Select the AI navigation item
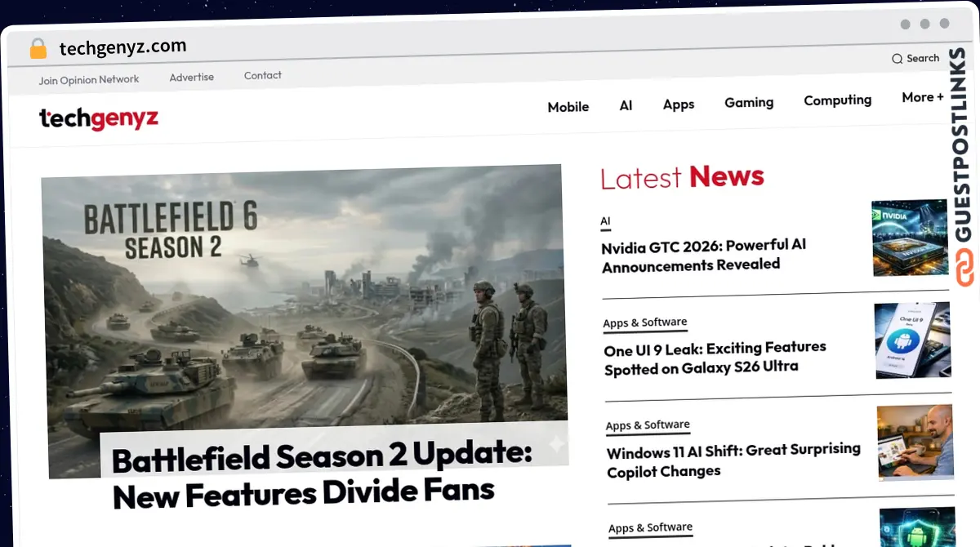 tap(626, 105)
